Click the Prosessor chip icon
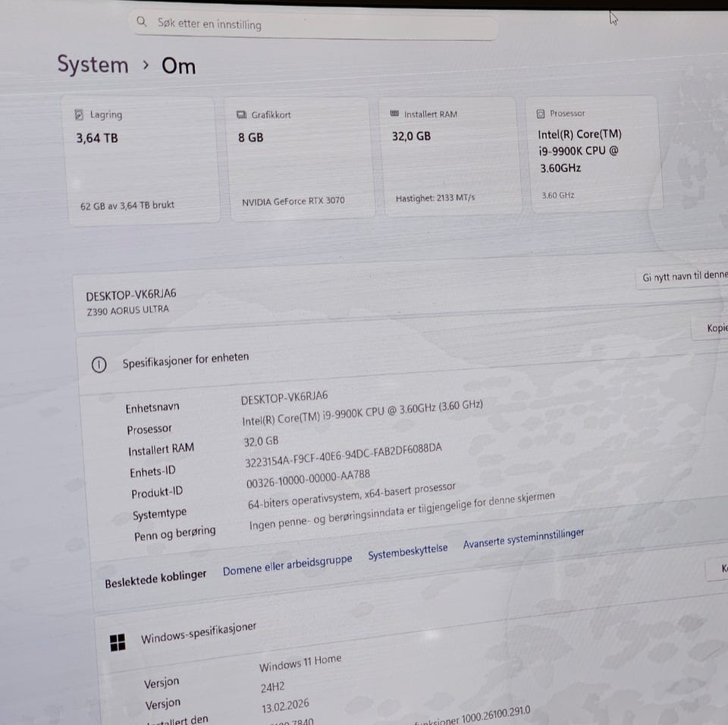This screenshot has width=728, height=725. pos(541,114)
